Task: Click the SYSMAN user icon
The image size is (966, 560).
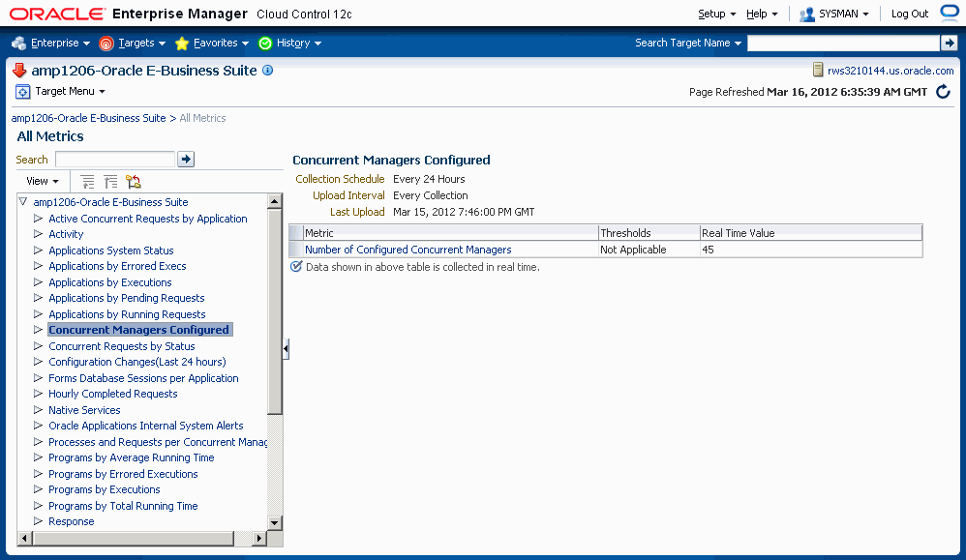Action: (x=806, y=15)
